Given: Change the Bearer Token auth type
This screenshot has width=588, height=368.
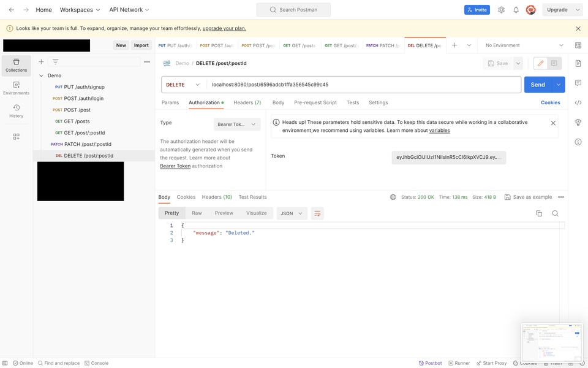Looking at the screenshot, I should [237, 125].
